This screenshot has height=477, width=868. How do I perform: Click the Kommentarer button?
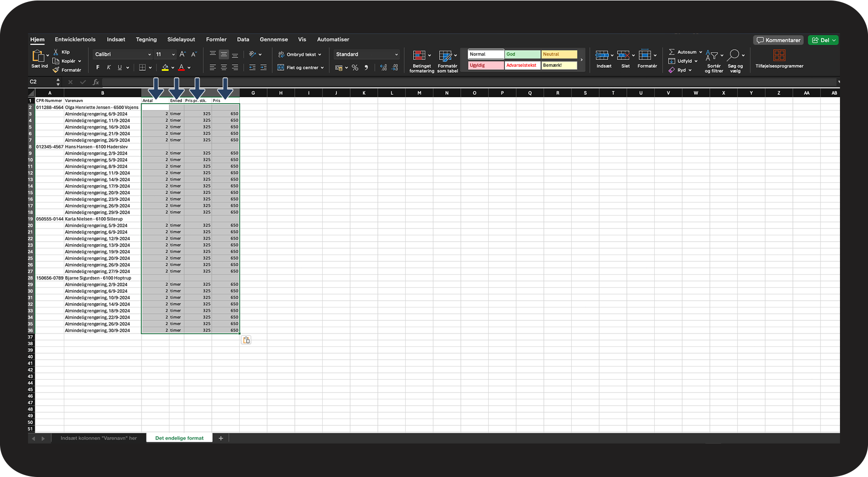pos(778,40)
